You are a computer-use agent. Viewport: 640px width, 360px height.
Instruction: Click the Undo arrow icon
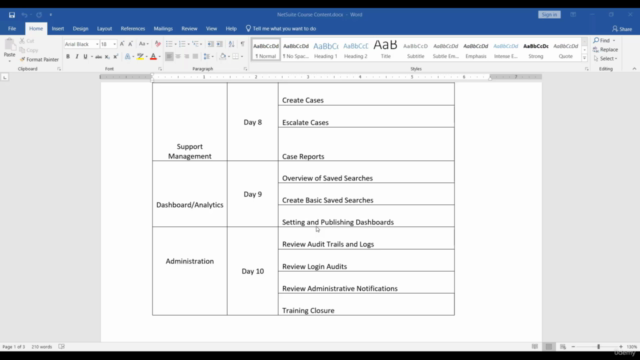[x=24, y=15]
